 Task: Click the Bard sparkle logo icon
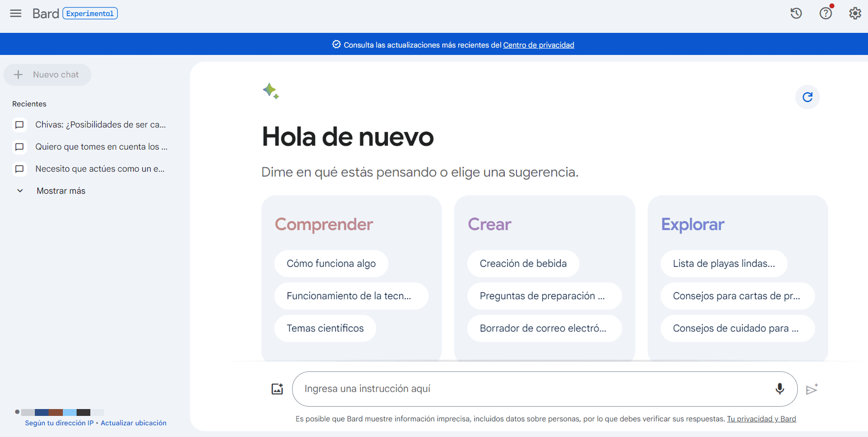pyautogui.click(x=271, y=91)
